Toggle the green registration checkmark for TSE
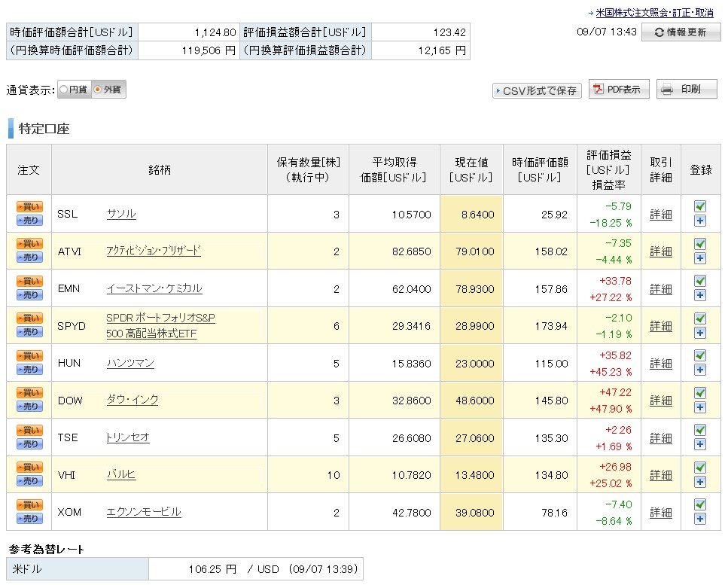Screen dimensions: 728x585 pos(699,430)
